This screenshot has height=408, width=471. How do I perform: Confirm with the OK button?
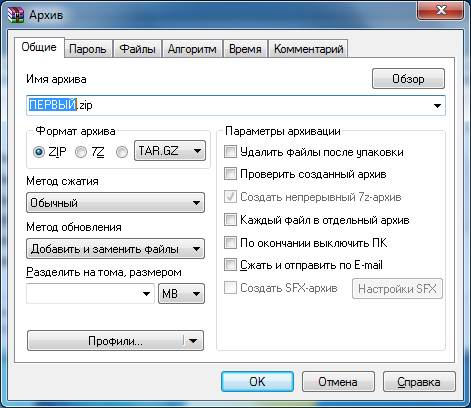pos(257,382)
